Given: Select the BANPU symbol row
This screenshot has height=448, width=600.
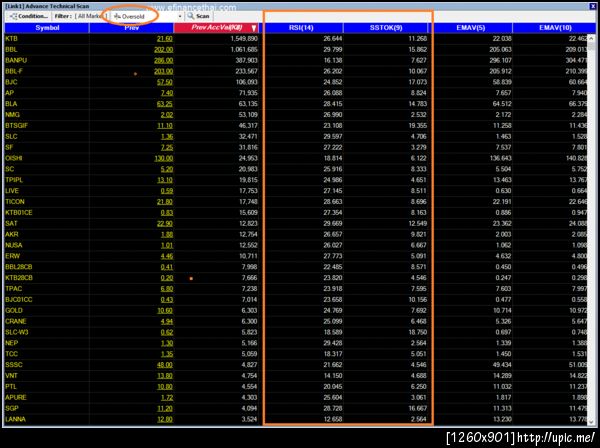Looking at the screenshot, I should click(x=295, y=60).
